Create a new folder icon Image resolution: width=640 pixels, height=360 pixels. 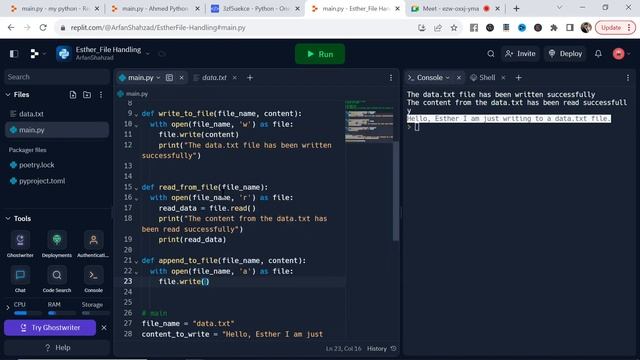coord(87,95)
